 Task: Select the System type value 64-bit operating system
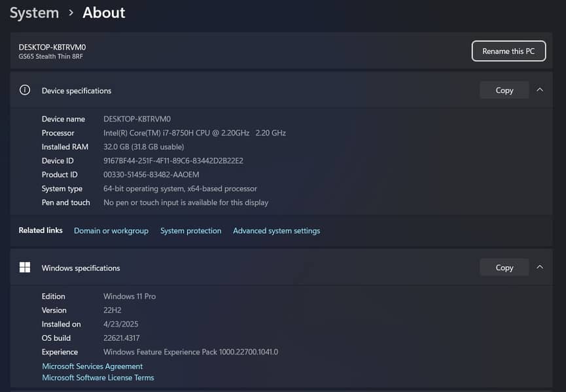(180, 188)
